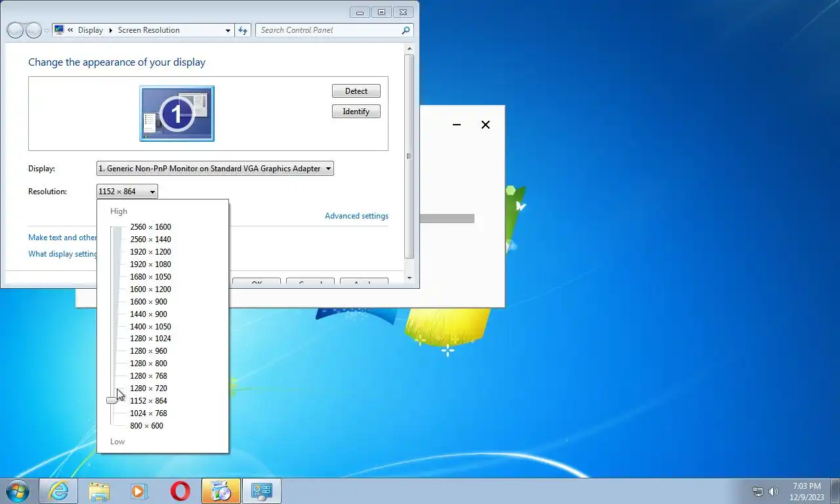Screen dimensions: 840x504
Task: Choose 2560 × 1600 resolution
Action: 150,227
